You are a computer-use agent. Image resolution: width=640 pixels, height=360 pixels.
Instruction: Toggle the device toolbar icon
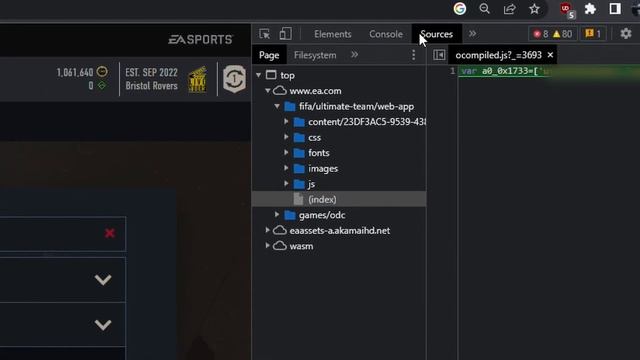pyautogui.click(x=285, y=34)
